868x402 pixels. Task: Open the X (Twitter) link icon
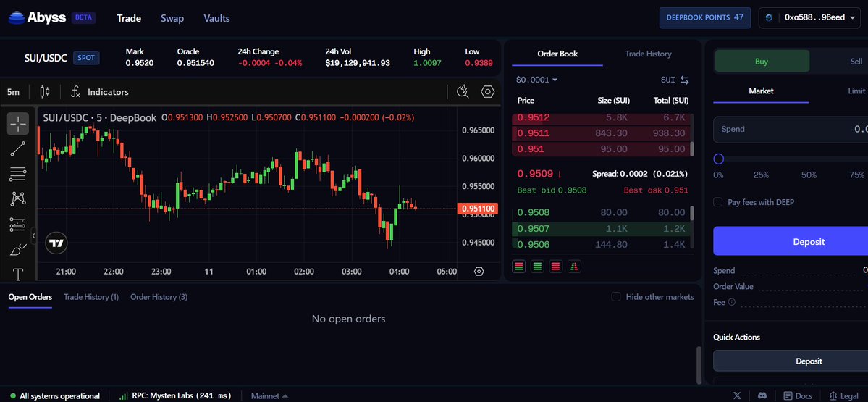[737, 395]
